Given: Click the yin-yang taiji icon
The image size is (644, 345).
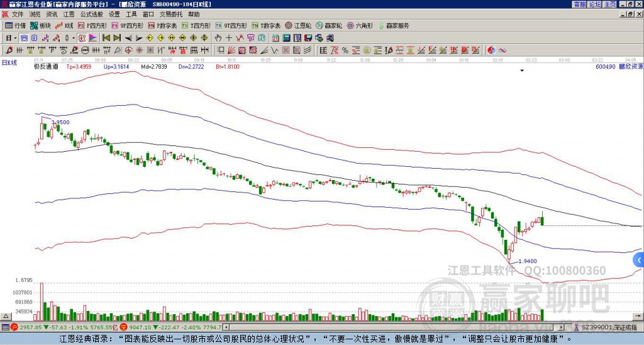Looking at the screenshot, I should coord(491,50).
